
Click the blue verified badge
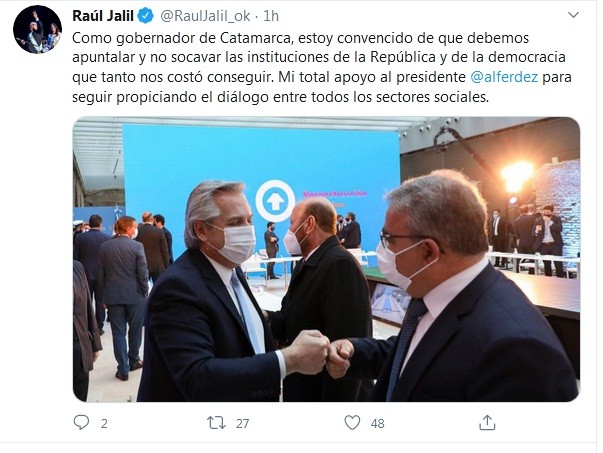click(146, 16)
